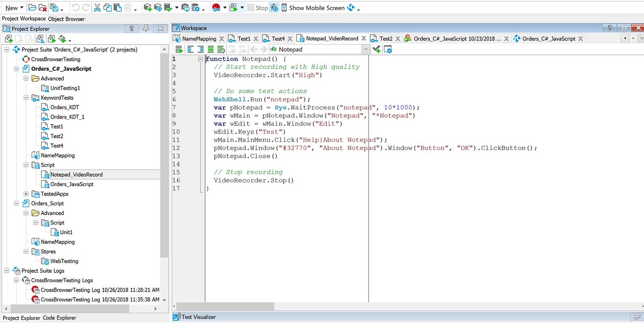Viewport: 644px width, 323px height.
Task: Switch to Code Explorer bottom tab
Action: pos(59,318)
